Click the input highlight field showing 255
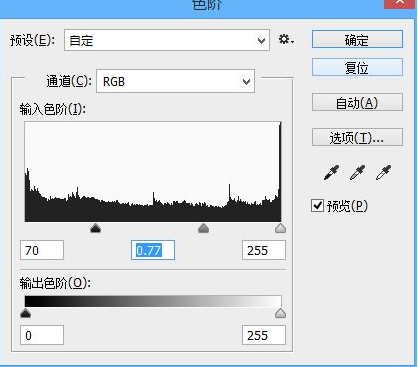This screenshot has height=367, width=418. click(264, 250)
